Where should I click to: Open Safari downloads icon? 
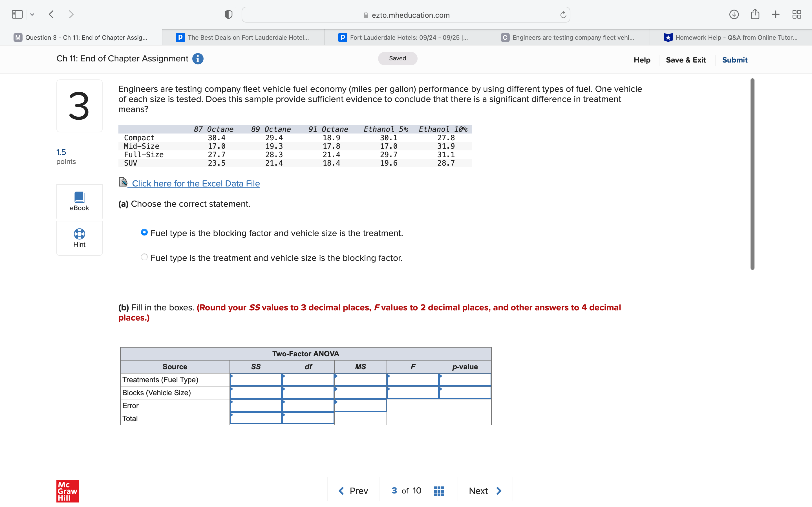coord(734,14)
